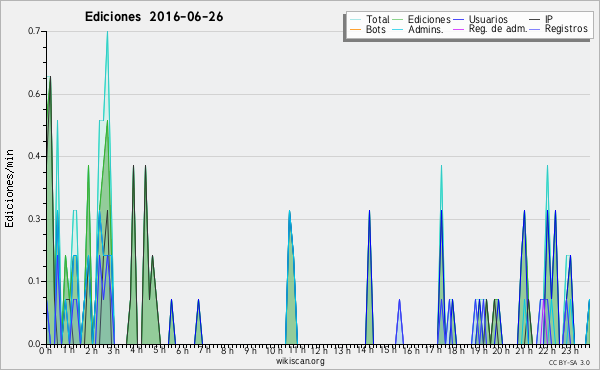Click the 0.7 y-axis value

click(34, 31)
